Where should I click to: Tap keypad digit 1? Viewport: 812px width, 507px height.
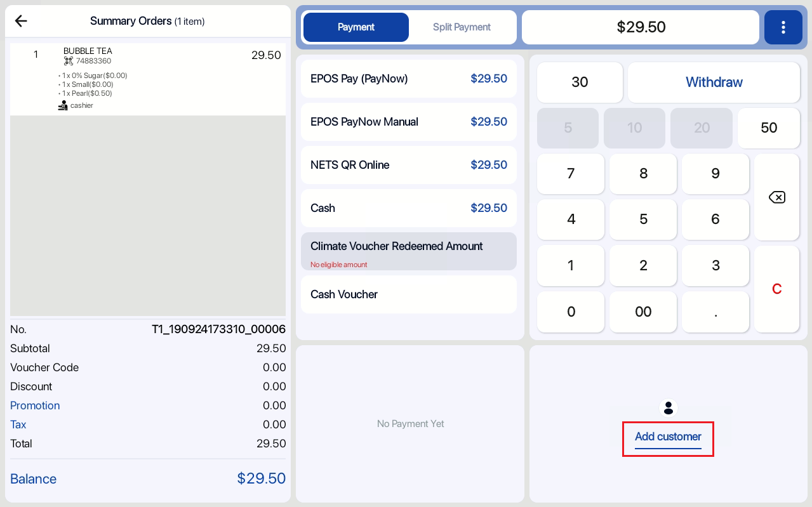point(571,266)
